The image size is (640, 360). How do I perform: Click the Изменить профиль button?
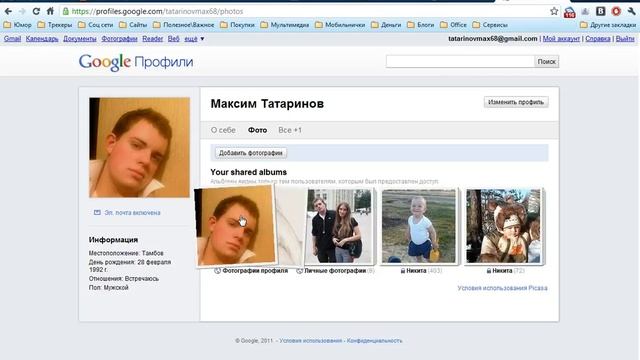(516, 102)
